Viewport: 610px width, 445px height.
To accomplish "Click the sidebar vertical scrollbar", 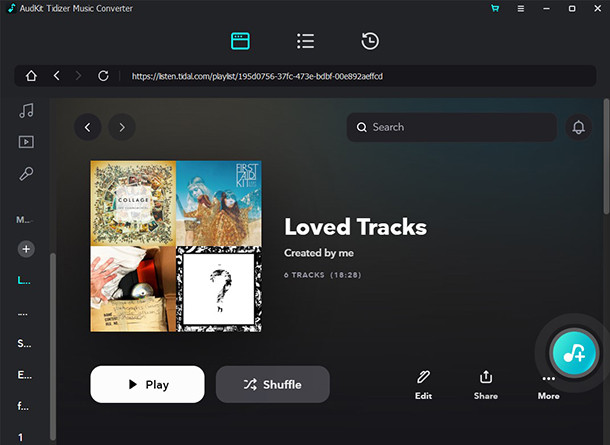I will tap(53, 346).
